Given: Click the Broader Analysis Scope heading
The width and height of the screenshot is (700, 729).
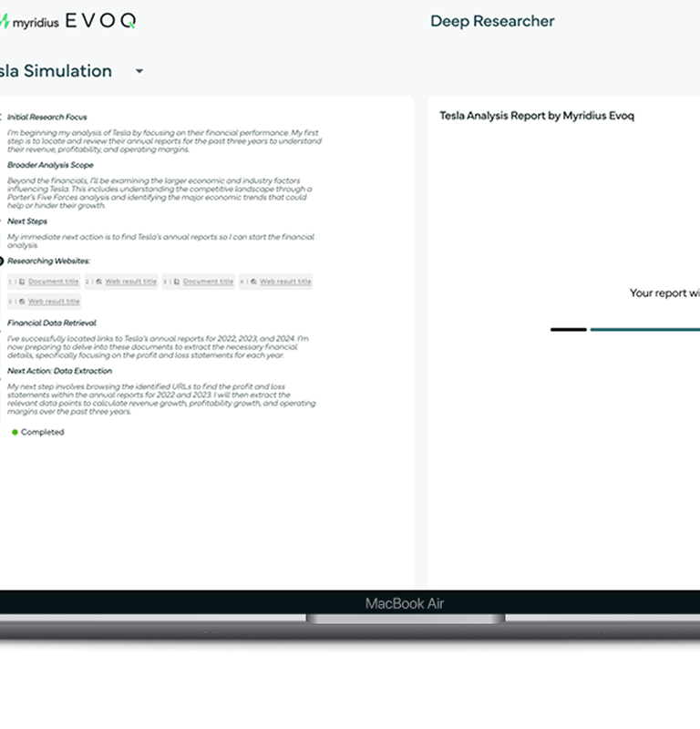Looking at the screenshot, I should [x=50, y=165].
